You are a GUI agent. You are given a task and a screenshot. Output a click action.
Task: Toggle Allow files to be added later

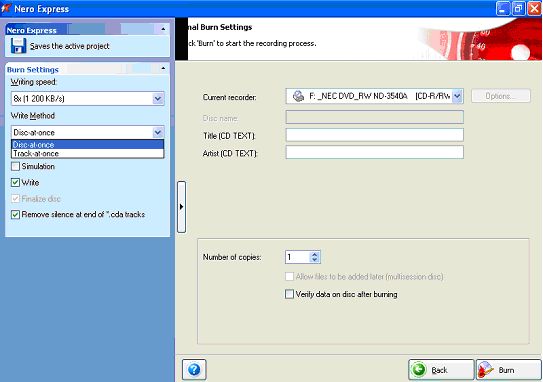[x=289, y=277]
